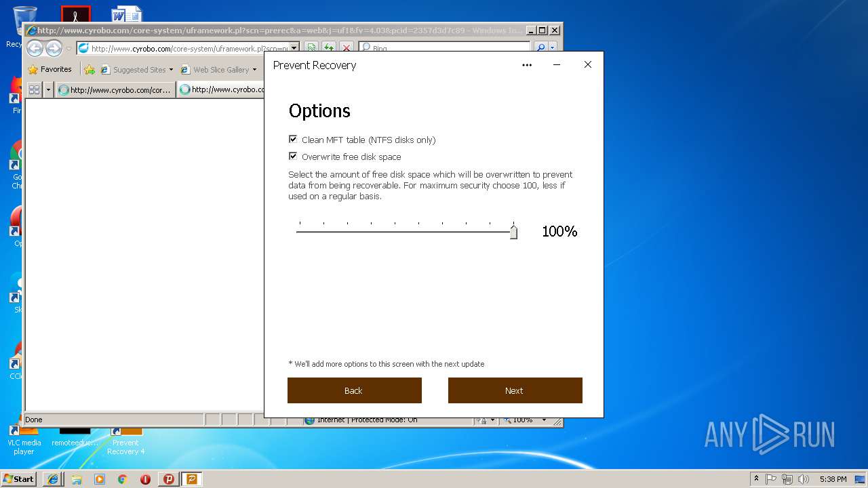
Task: Open the Quick Tabs view icon
Action: (34, 89)
